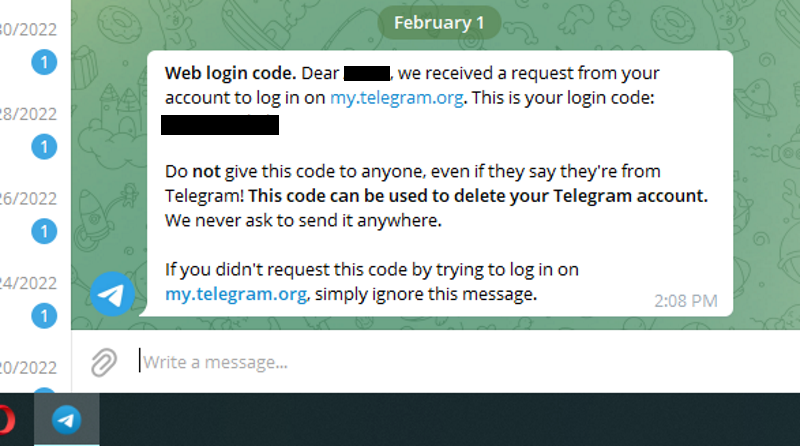Open Telegram from the taskbar
This screenshot has width=800, height=446.
click(x=67, y=419)
